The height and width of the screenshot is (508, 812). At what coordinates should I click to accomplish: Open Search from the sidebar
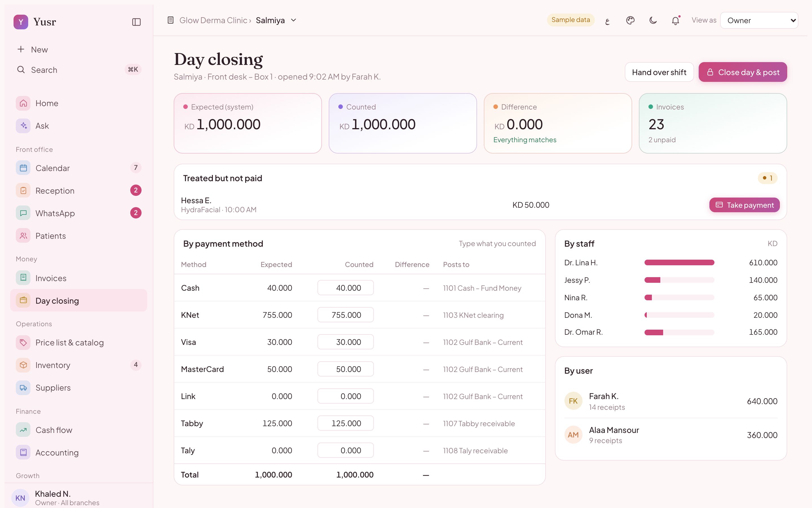[x=78, y=69]
